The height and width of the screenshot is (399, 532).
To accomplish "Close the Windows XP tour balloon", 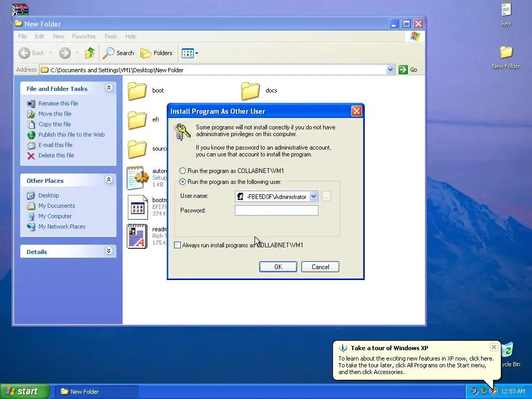I will [494, 347].
